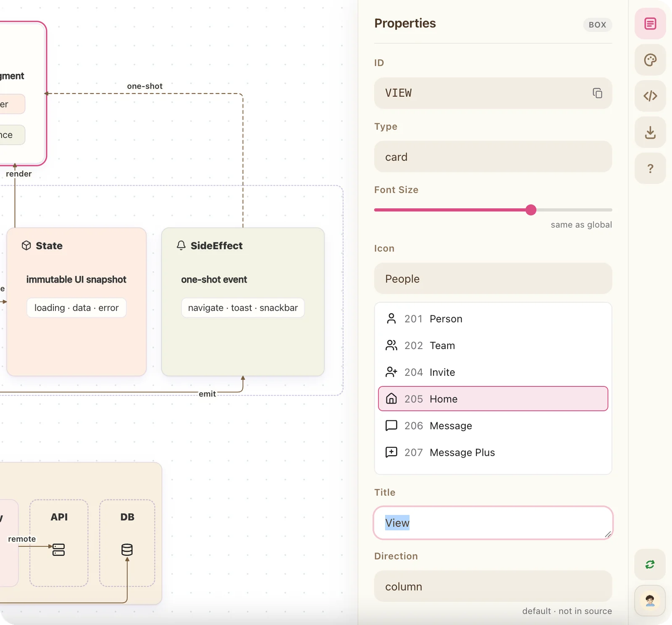This screenshot has height=625, width=672.
Task: Click the server icon under API
Action: [59, 550]
